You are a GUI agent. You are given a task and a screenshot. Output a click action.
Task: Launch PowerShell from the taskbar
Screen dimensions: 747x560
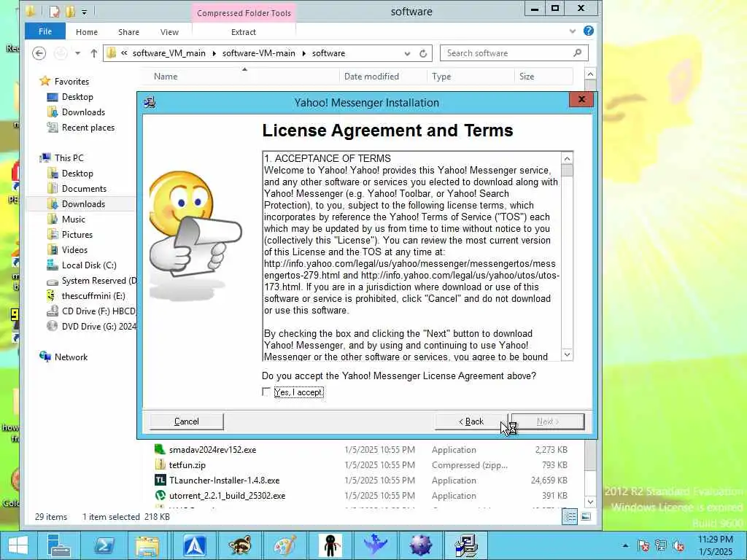[104, 545]
